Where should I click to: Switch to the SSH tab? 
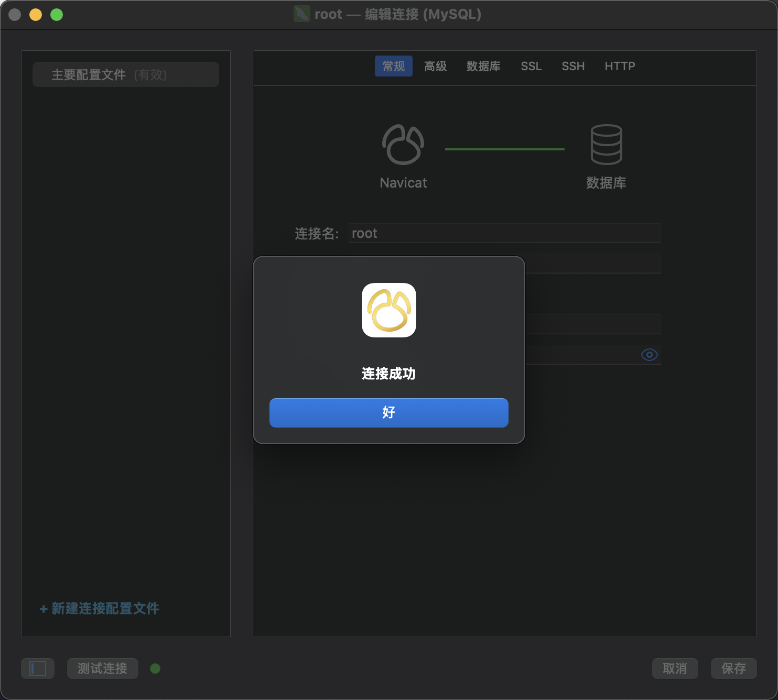click(573, 66)
